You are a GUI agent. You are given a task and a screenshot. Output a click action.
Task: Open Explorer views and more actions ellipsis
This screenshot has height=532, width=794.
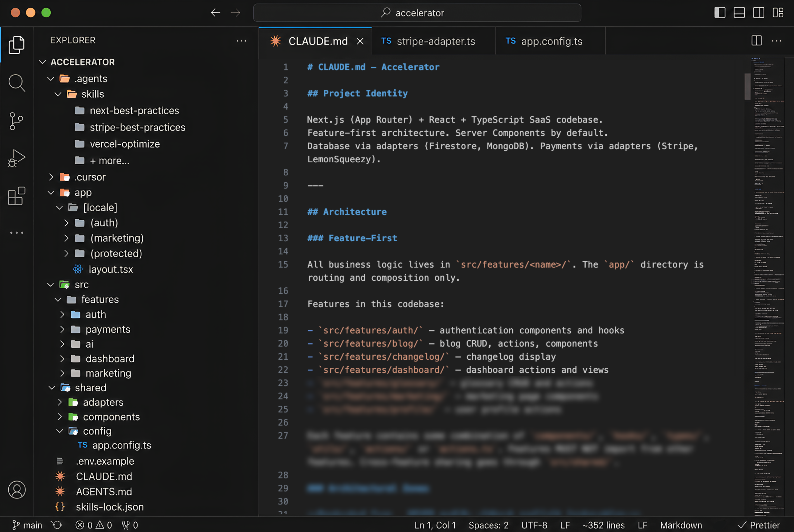point(241,41)
